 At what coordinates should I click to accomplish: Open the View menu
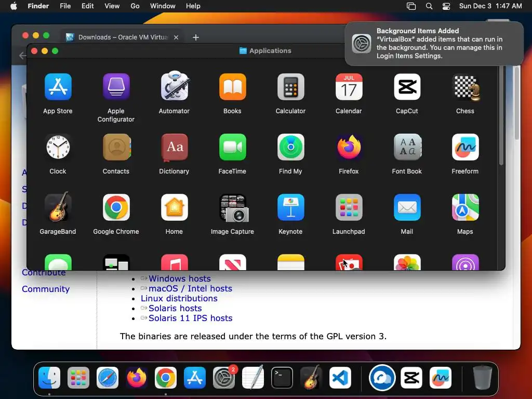click(112, 6)
